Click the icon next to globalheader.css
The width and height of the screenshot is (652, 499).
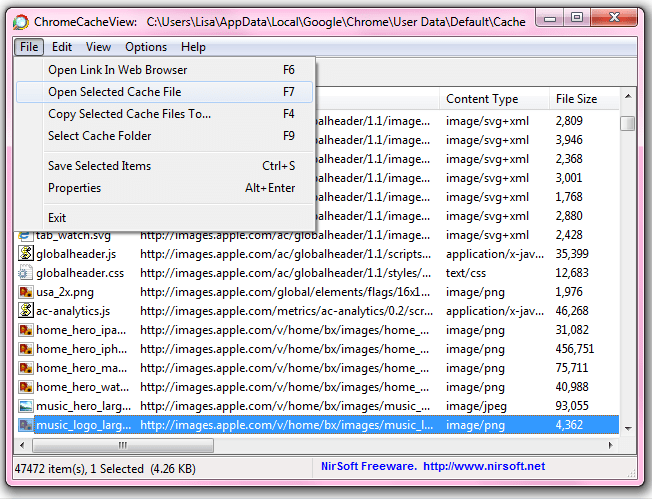[25, 272]
